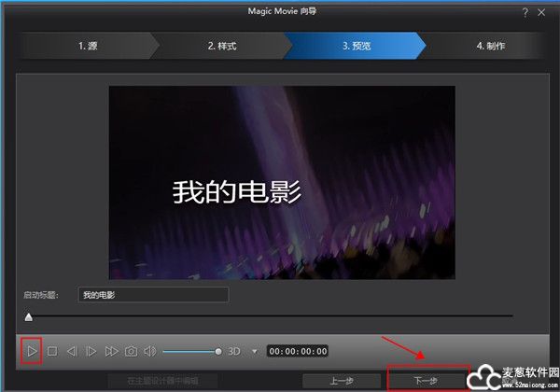Take a snapshot with camera icon
The image size is (560, 392).
click(132, 351)
